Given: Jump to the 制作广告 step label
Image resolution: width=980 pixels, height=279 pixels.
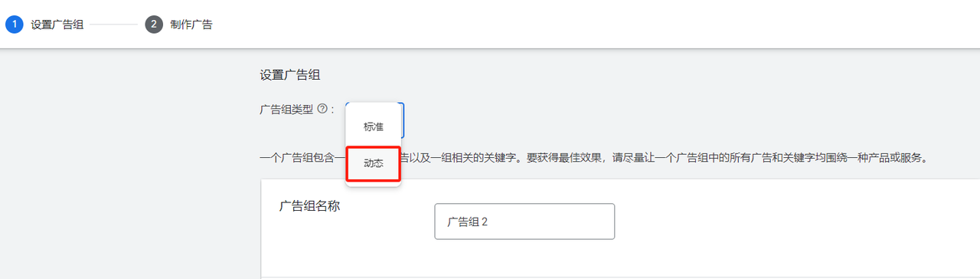Looking at the screenshot, I should tap(191, 25).
